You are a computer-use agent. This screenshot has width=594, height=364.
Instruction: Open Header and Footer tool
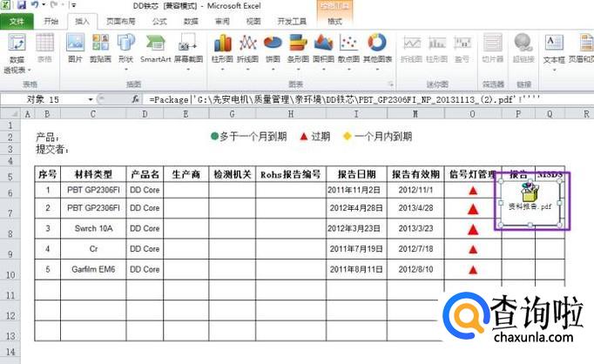click(x=581, y=49)
